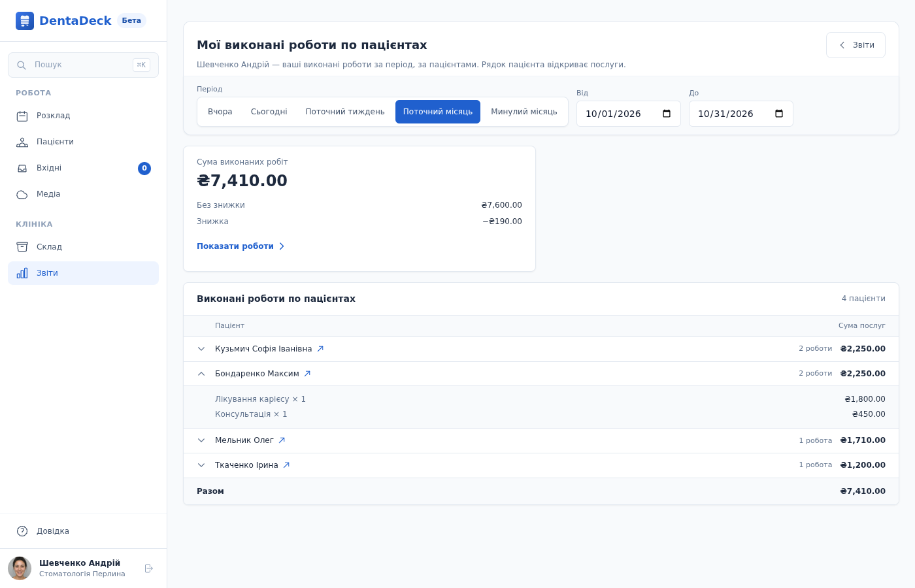
Task: Open Звіти bar chart icon
Action: pos(22,273)
